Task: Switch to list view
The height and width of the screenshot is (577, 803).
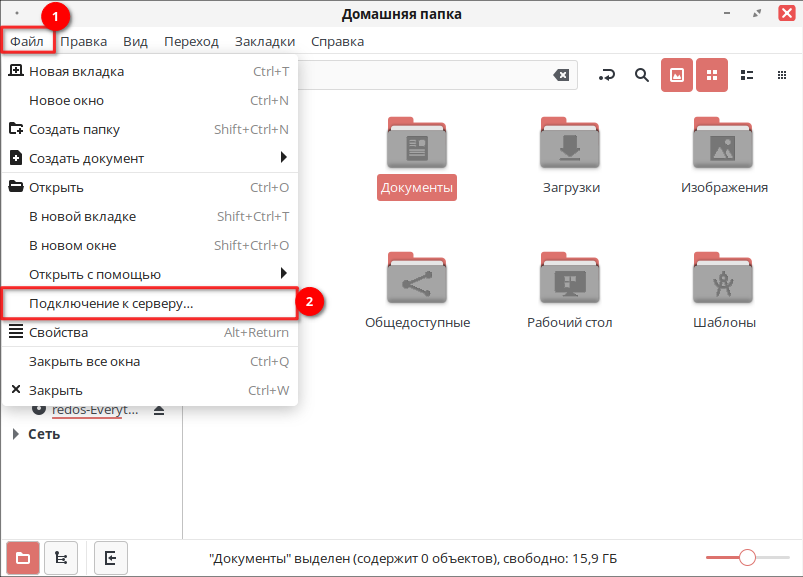Action: (747, 75)
